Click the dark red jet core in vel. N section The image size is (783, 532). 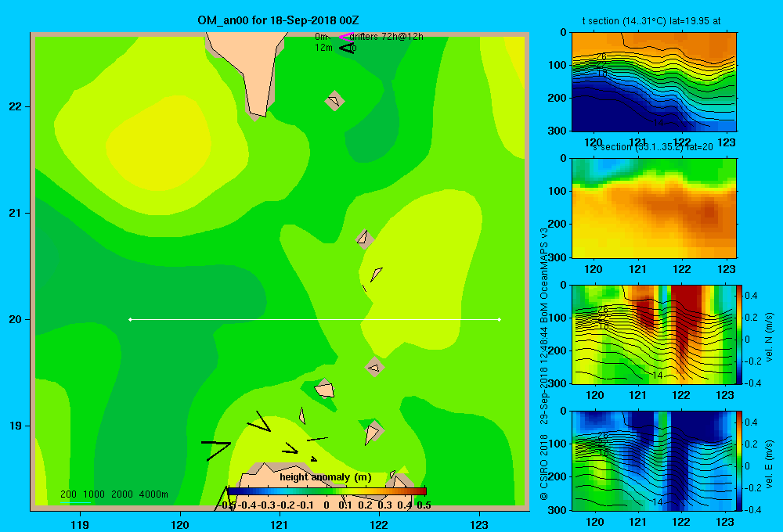(685, 319)
